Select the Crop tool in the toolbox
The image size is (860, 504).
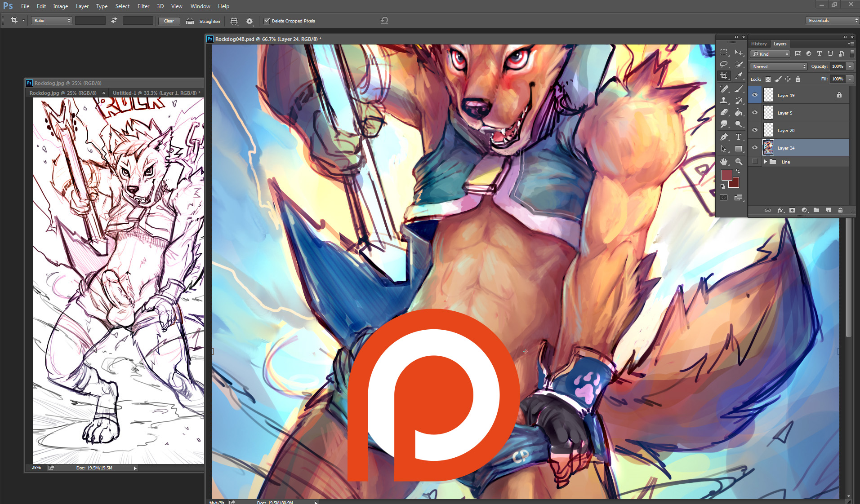coord(724,76)
